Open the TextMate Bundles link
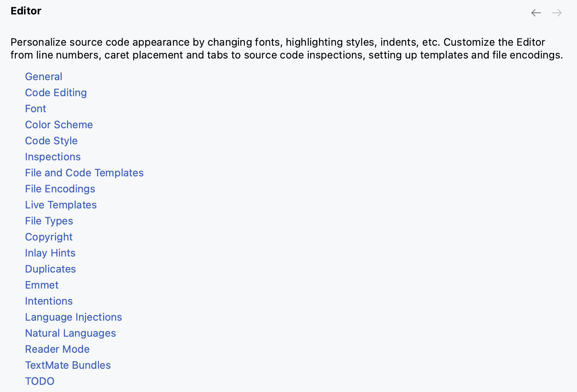Viewport: 577px width, 392px height. (68, 365)
